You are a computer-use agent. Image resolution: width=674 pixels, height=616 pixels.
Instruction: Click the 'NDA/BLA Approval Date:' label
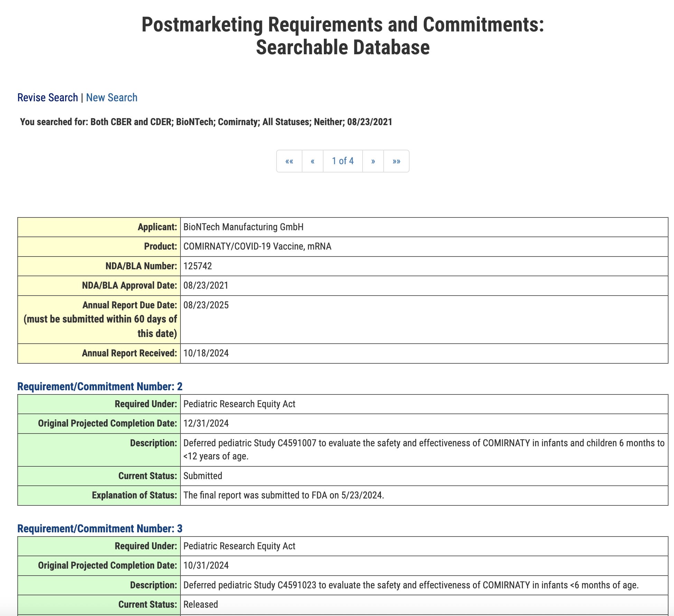pos(129,286)
